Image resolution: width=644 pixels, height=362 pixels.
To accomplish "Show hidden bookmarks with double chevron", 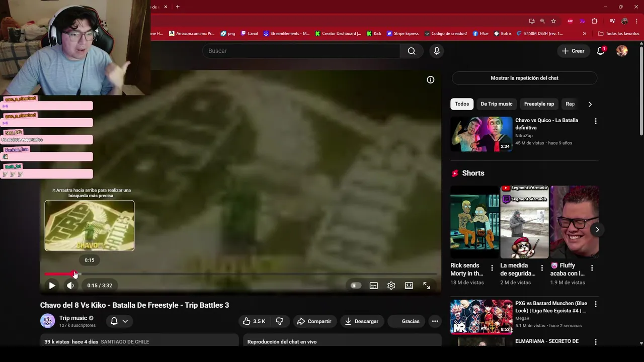I will click(585, 34).
